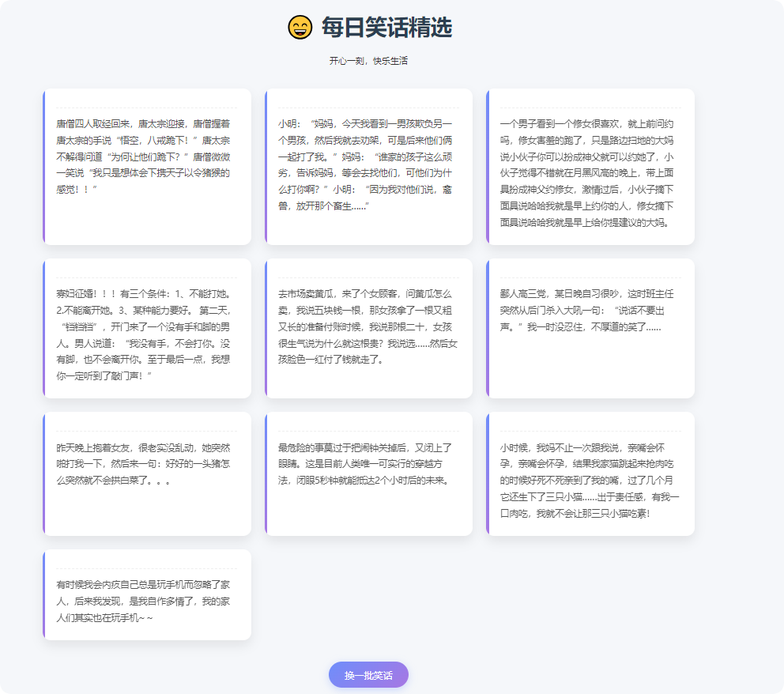Select the joke starting 昨天晚上抱着女友
This screenshot has width=784, height=694.
pos(147,473)
